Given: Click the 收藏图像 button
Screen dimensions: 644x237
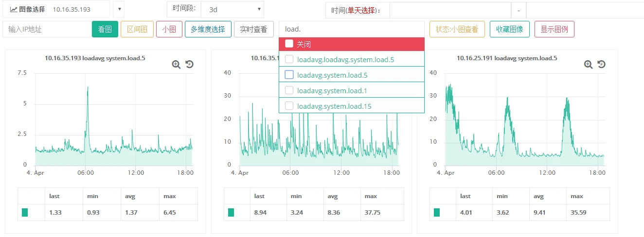Looking at the screenshot, I should (x=510, y=29).
